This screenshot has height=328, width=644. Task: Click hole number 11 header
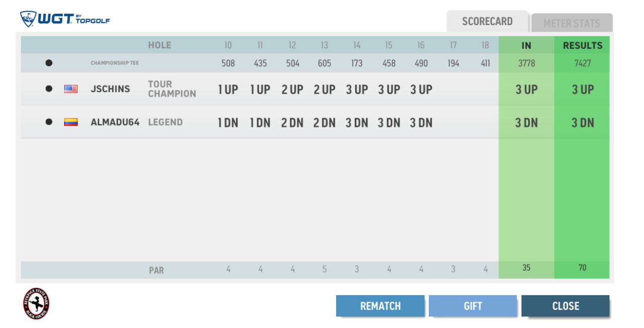[x=260, y=45]
